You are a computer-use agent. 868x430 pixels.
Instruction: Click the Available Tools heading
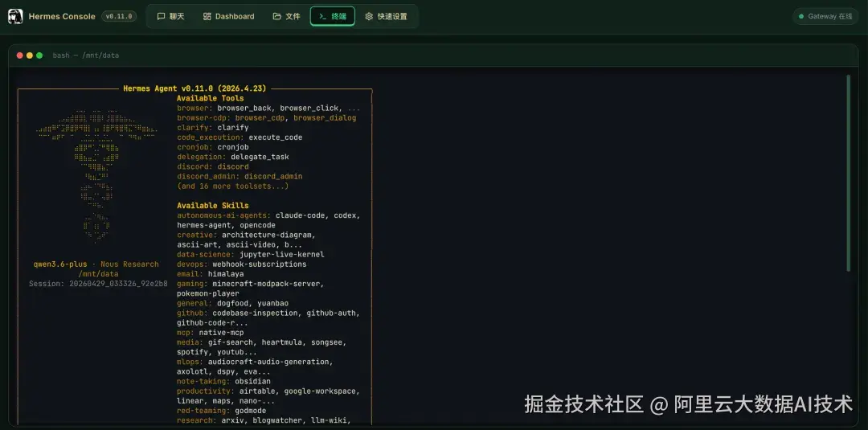pyautogui.click(x=211, y=99)
